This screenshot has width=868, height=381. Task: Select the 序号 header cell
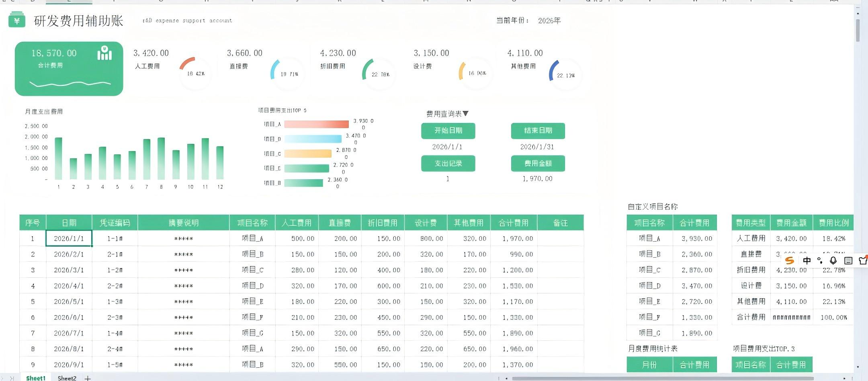[x=33, y=223]
